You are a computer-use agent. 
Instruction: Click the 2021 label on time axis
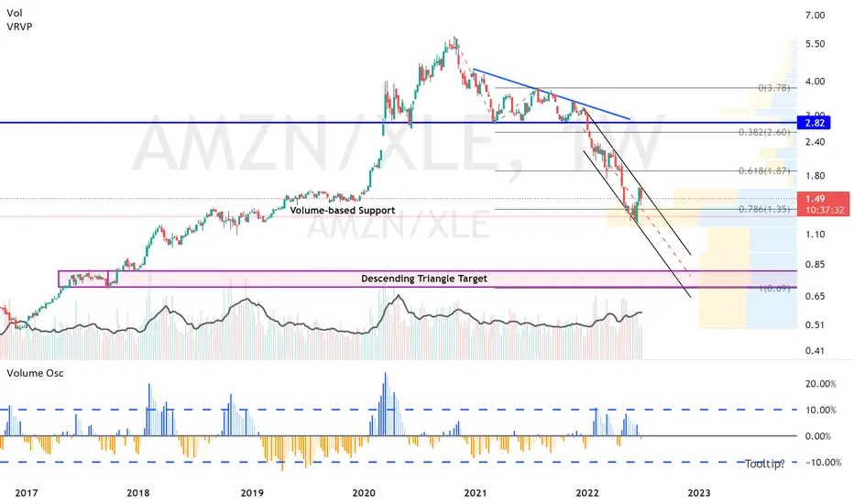pos(476,493)
